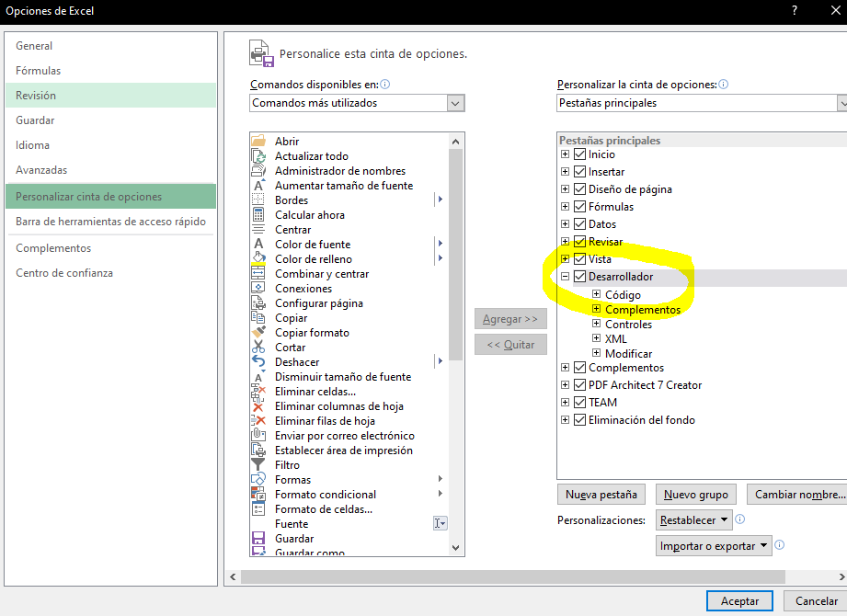Choose the Filtro command in the list
The image size is (847, 616).
(x=287, y=464)
